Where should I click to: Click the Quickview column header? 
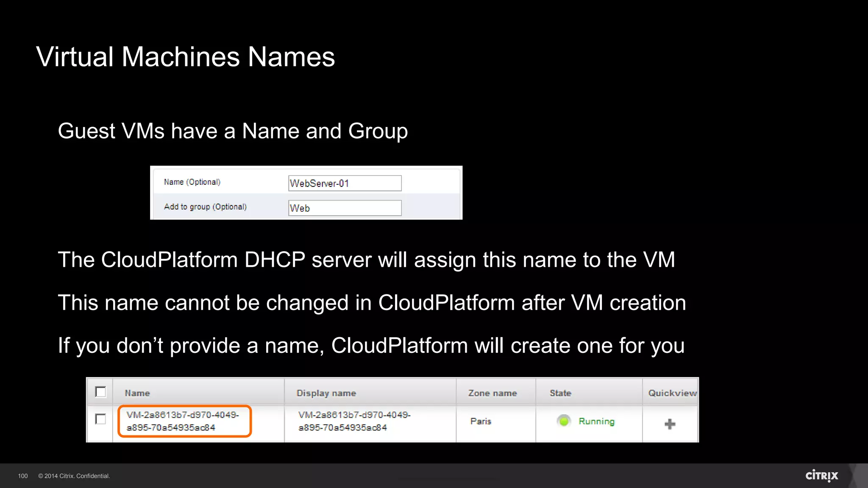point(672,393)
